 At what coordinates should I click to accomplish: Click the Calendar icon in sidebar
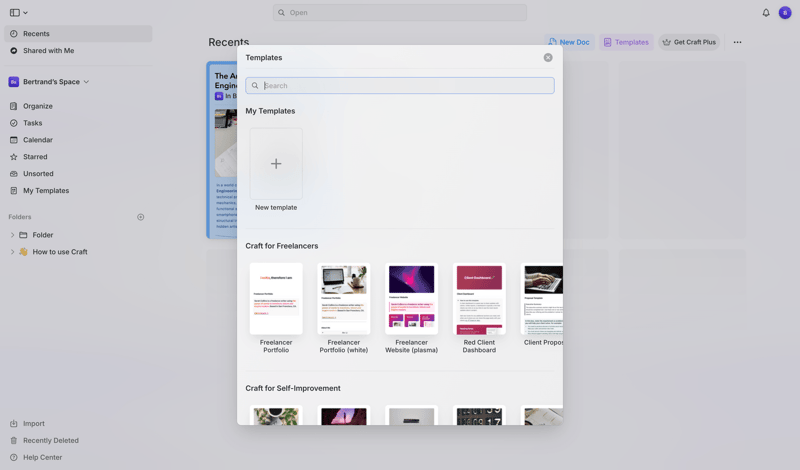[14, 140]
